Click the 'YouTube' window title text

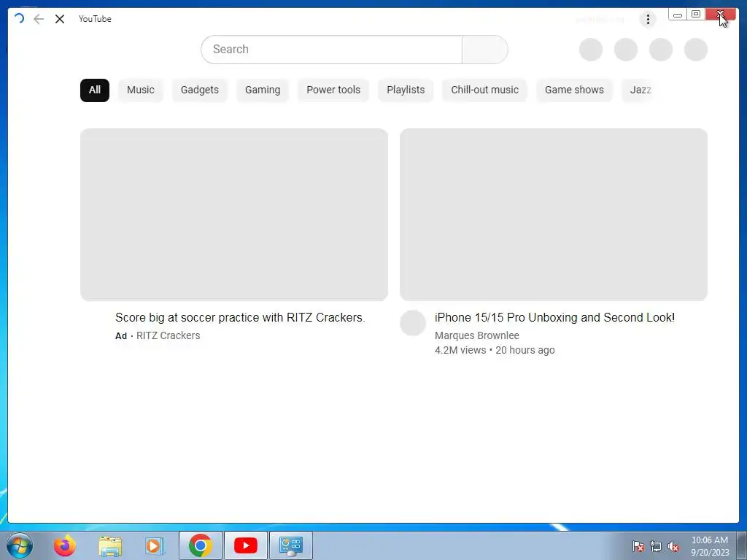(x=95, y=19)
